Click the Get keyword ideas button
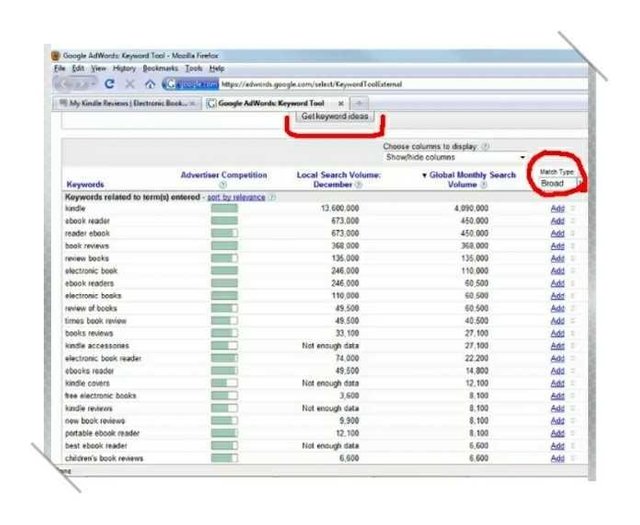This screenshot has height=525, width=640. point(335,116)
